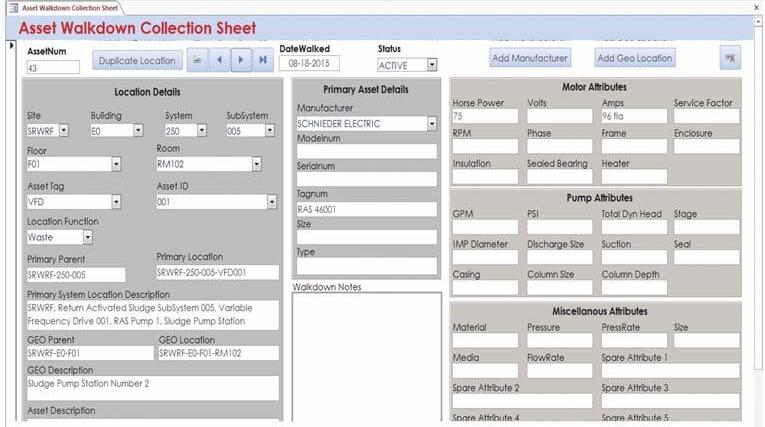Click the Tagnum field showing RAS 46001
This screenshot has width=765, height=427.
[x=367, y=209]
